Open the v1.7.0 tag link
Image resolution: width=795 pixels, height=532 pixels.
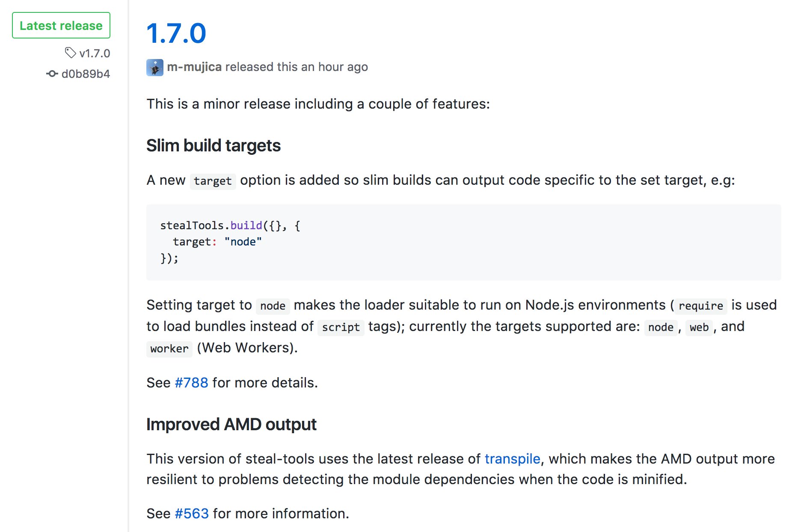pyautogui.click(x=95, y=53)
